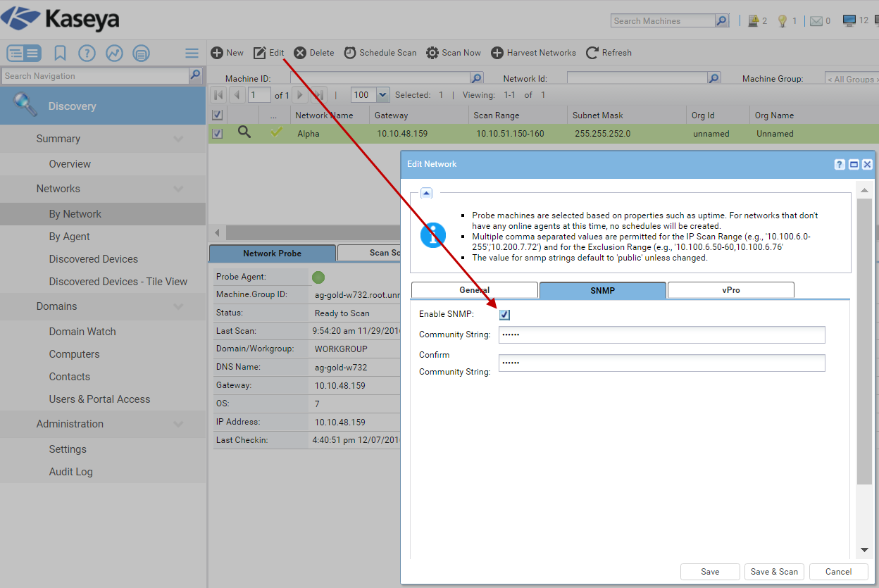This screenshot has height=588, width=879.
Task: Collapse the Networks navigation section
Action: (x=178, y=189)
